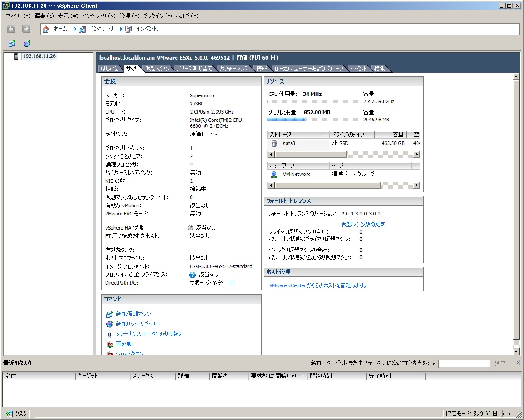
Task: Open the 権限 tab
Action: (x=380, y=69)
